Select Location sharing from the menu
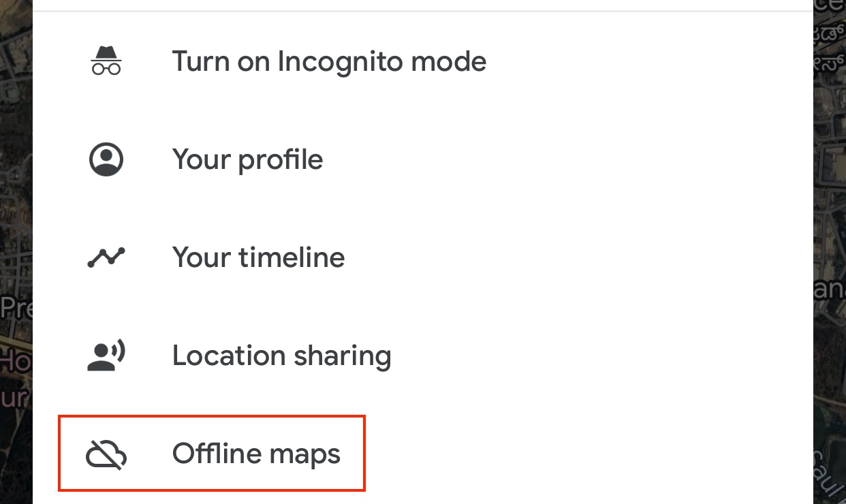Viewport: 846px width, 504px height. tap(281, 355)
